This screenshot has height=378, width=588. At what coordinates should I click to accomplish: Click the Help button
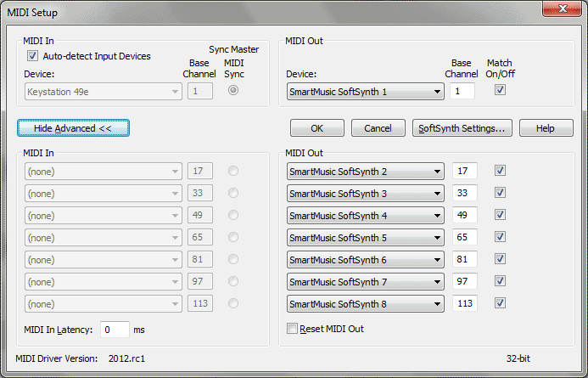click(x=546, y=128)
